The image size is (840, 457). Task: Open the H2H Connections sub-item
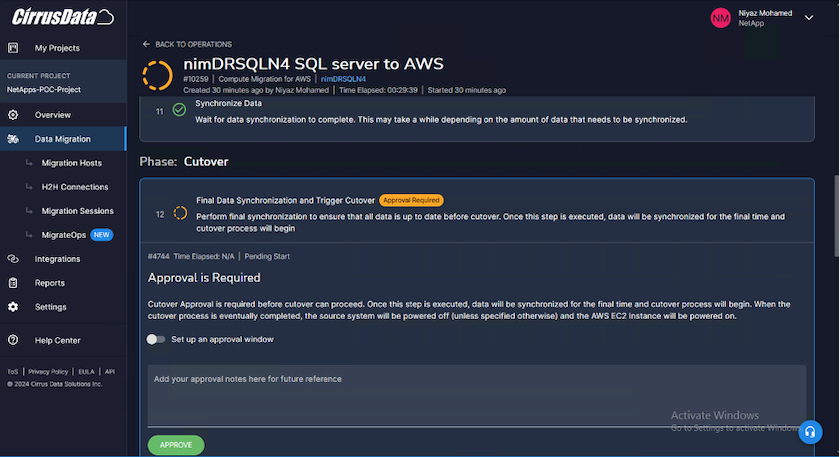pyautogui.click(x=75, y=187)
